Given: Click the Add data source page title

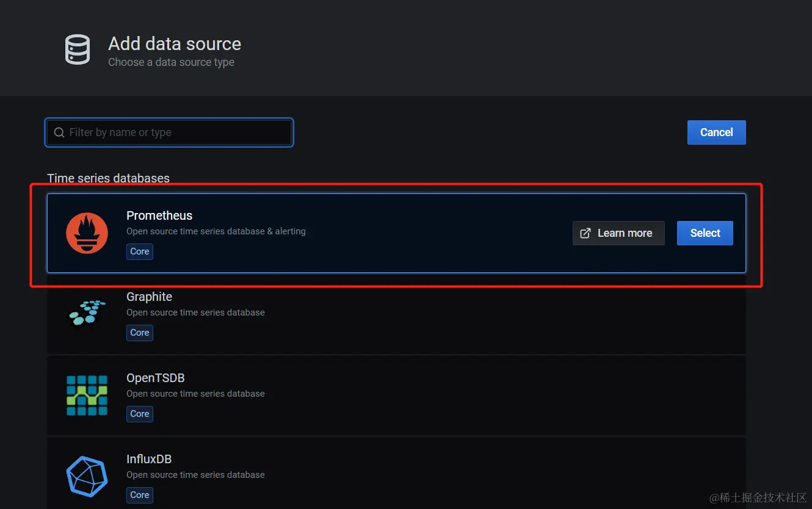Looking at the screenshot, I should [x=175, y=44].
